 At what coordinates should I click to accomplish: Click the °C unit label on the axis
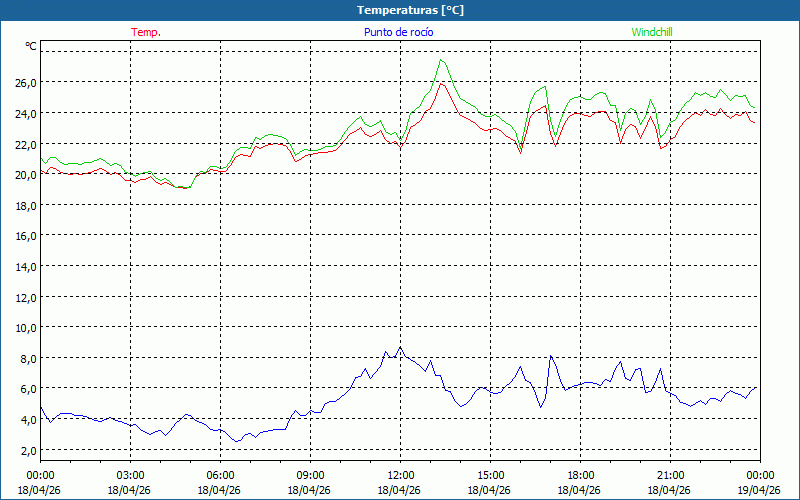(x=31, y=46)
